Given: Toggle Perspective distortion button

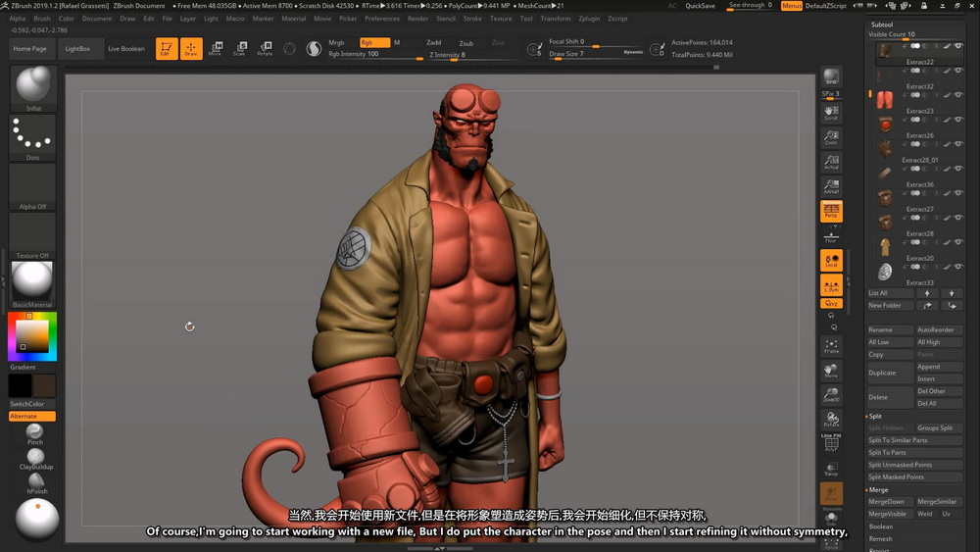Looking at the screenshot, I should click(x=831, y=212).
